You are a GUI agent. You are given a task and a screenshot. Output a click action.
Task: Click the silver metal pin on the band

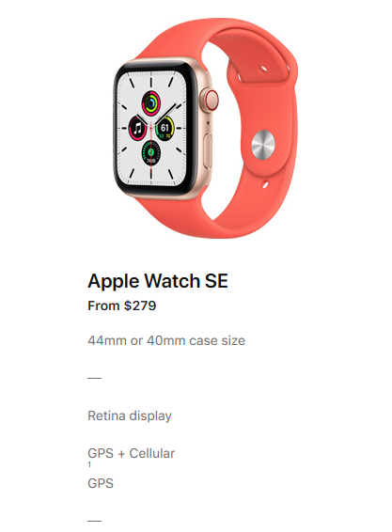coord(262,145)
